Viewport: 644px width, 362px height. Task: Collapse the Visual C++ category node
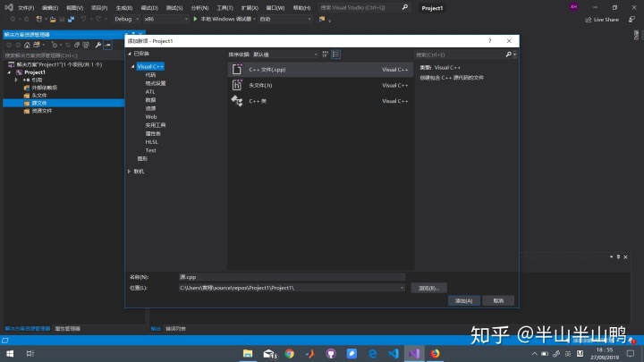tap(132, 66)
